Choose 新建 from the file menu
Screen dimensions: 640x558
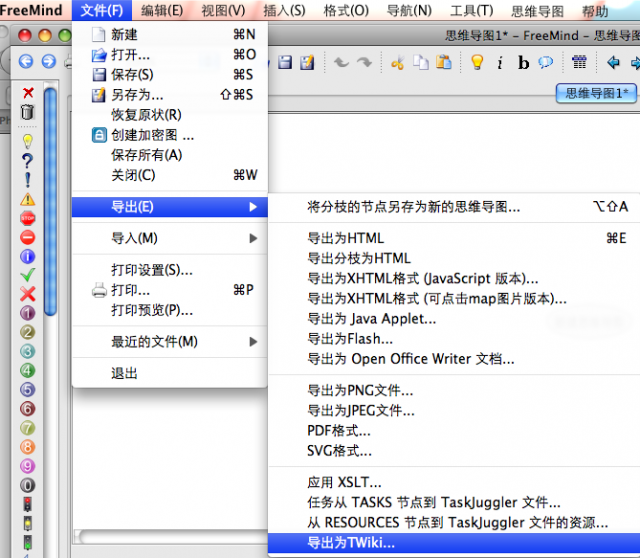(x=170, y=34)
